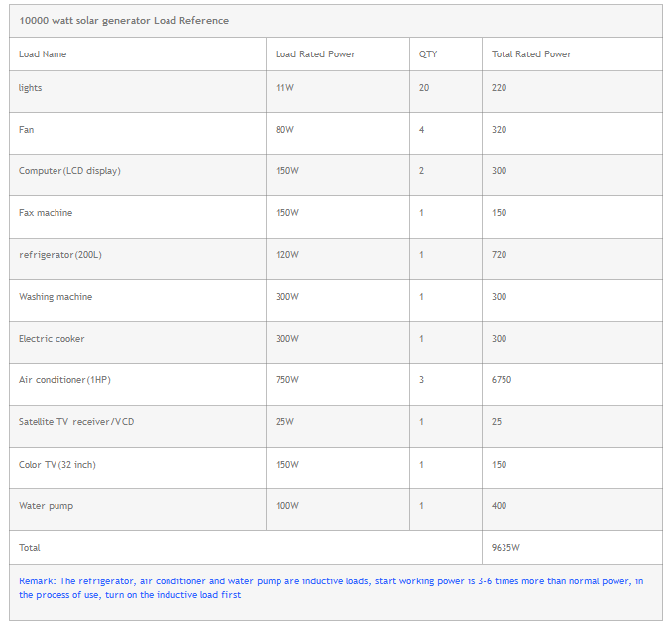Click the 'Load Rated Power' column header
The height and width of the screenshot is (631, 672).
point(314,54)
